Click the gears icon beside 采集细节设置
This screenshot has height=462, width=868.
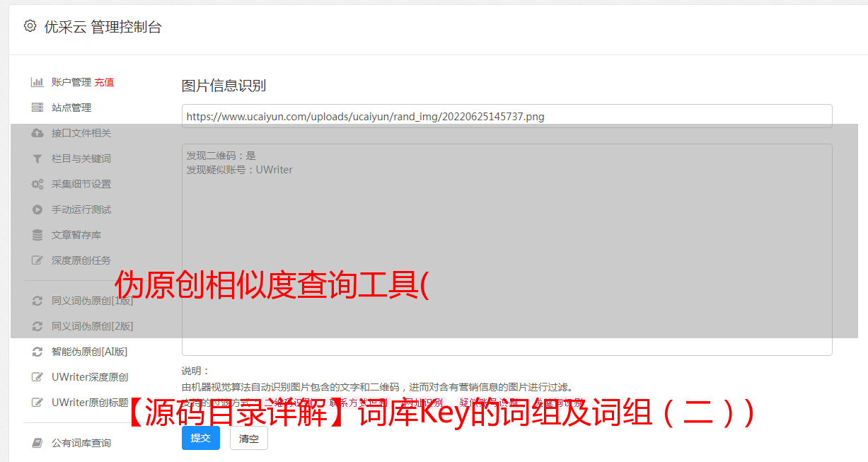point(37,184)
